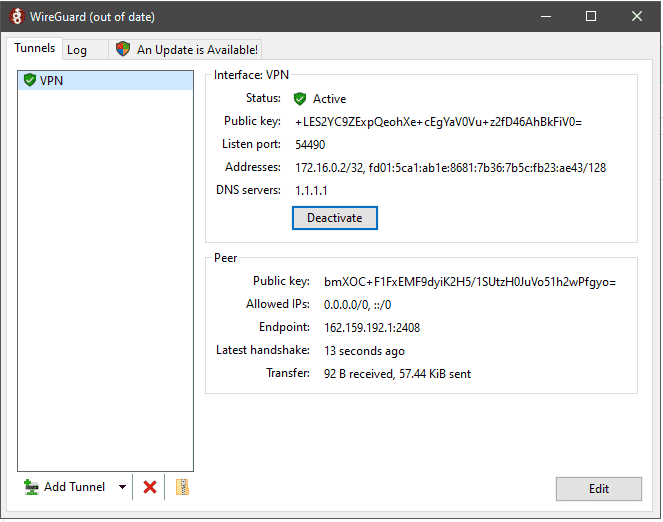
Task: Click the green Active status shield icon
Action: coord(300,99)
